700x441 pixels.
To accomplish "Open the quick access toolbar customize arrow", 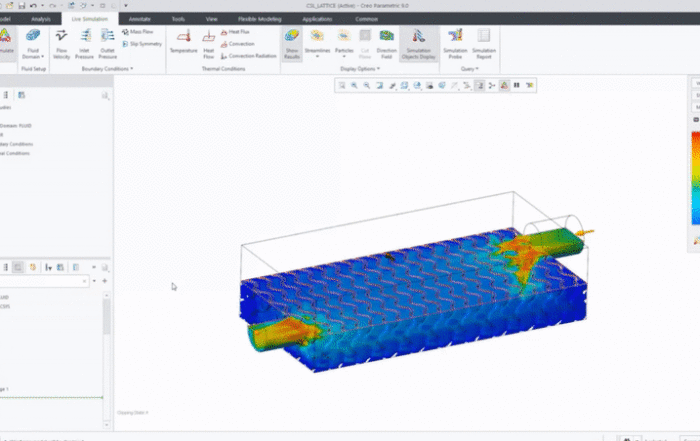I will coord(126,6).
